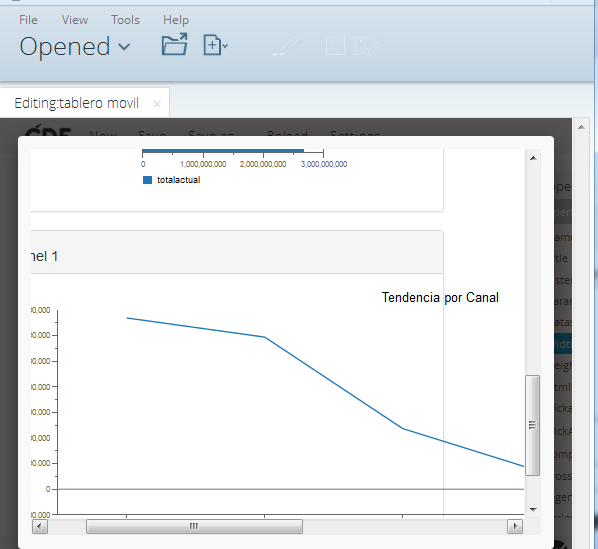Open the Help menu
This screenshot has height=549, width=598.
coord(176,20)
